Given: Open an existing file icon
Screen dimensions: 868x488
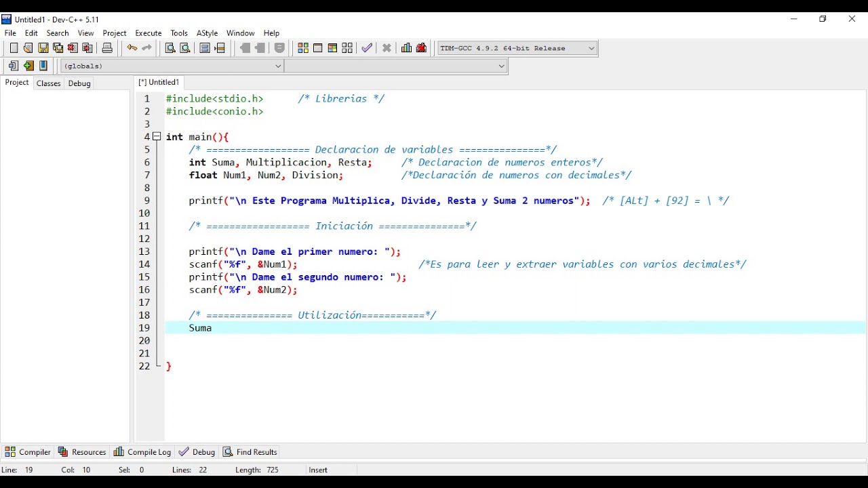Looking at the screenshot, I should point(28,48).
